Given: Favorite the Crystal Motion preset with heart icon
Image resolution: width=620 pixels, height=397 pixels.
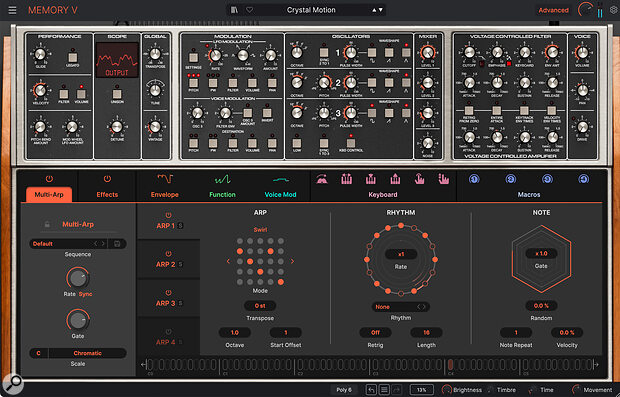Looking at the screenshot, I should (250, 10).
